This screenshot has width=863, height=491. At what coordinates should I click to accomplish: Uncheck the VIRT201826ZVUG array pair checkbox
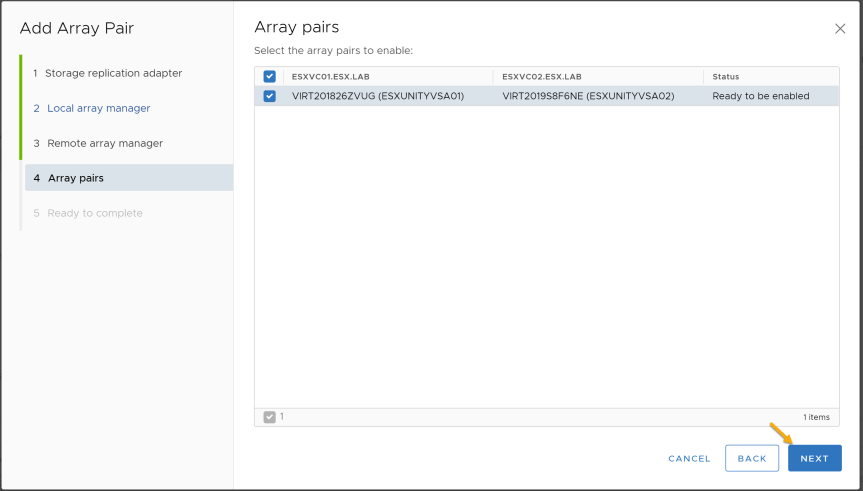pos(269,96)
